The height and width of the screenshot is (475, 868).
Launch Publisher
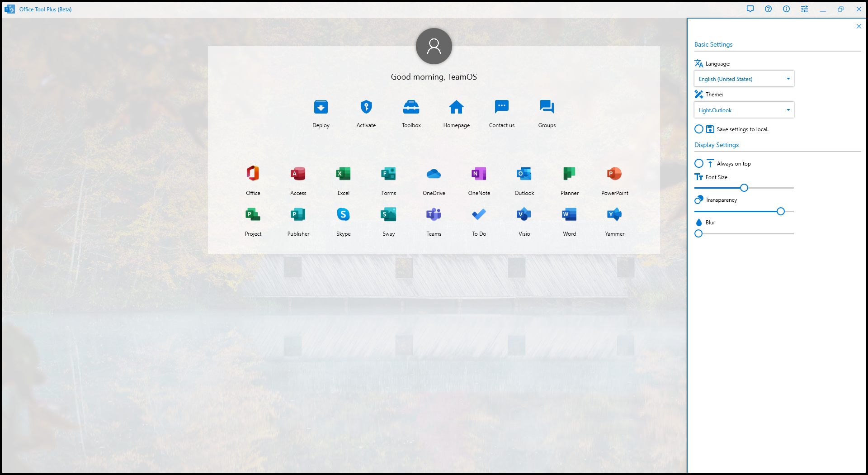(x=298, y=214)
